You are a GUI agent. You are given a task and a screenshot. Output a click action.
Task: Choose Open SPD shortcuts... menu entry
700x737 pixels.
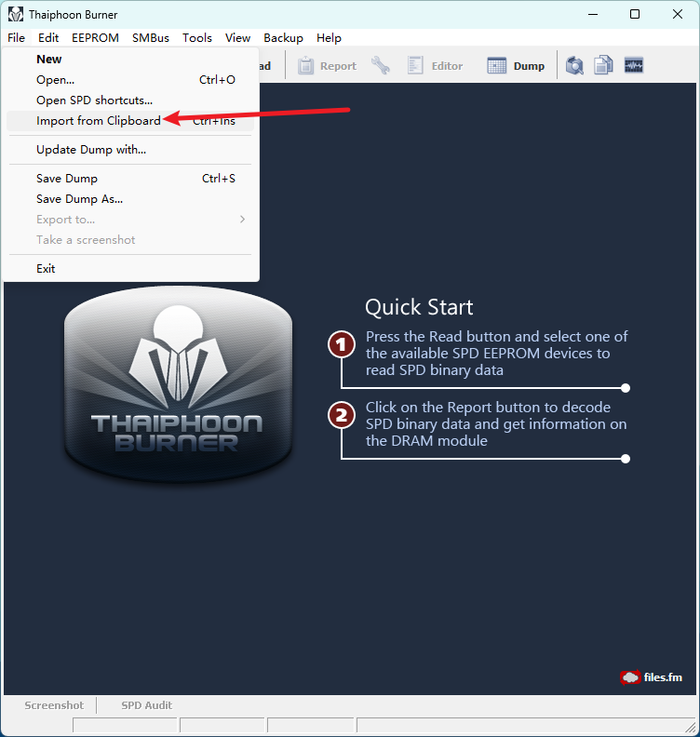click(130, 100)
